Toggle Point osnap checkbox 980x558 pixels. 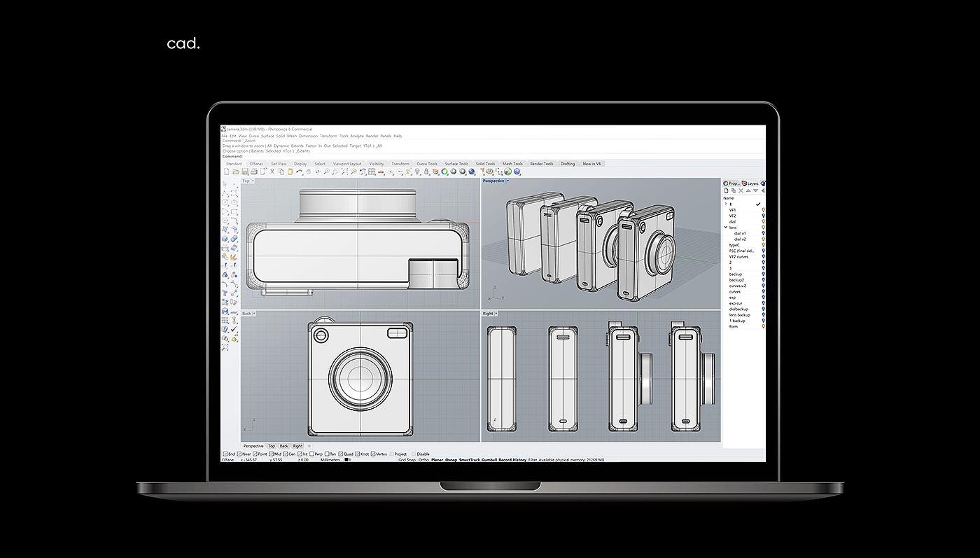255,454
